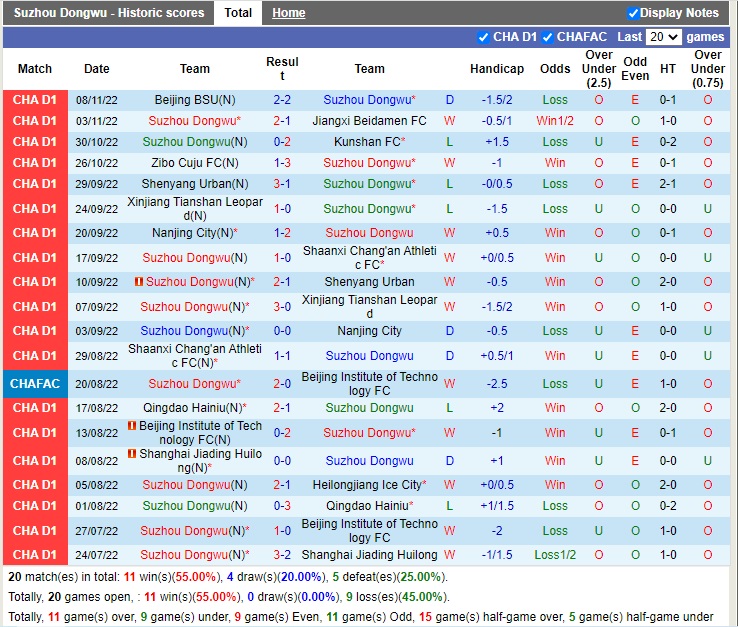Open Heilongjiang Ice City team link
This screenshot has height=627, width=738.
pos(369,485)
